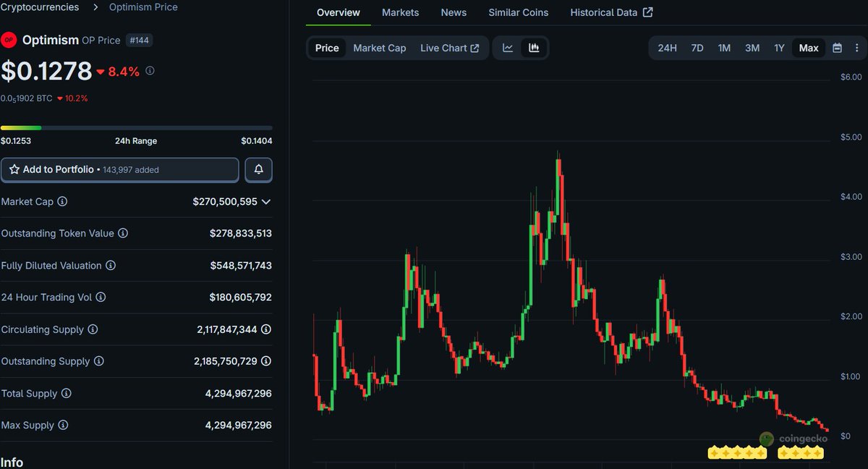Set chart range to 1Y
The width and height of the screenshot is (868, 469).
point(779,48)
